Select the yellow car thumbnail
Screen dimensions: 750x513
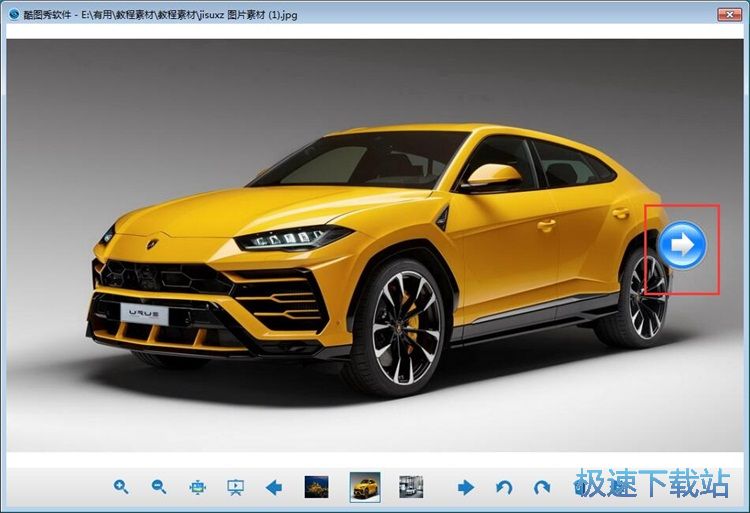click(x=365, y=487)
